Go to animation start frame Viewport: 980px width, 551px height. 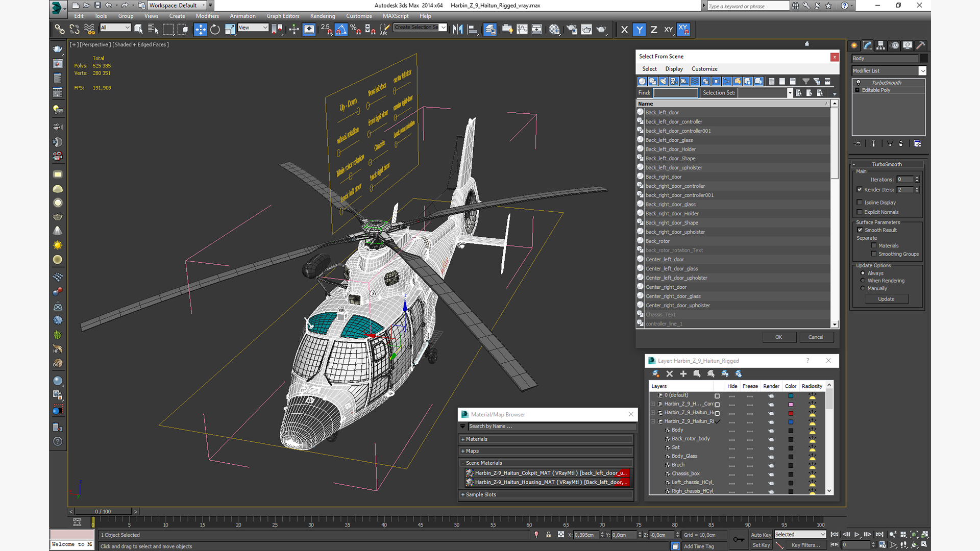pos(835,535)
